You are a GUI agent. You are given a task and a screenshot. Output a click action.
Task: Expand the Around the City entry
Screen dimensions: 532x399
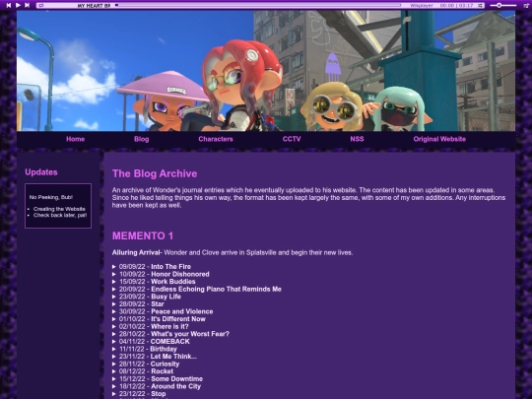[157, 386]
